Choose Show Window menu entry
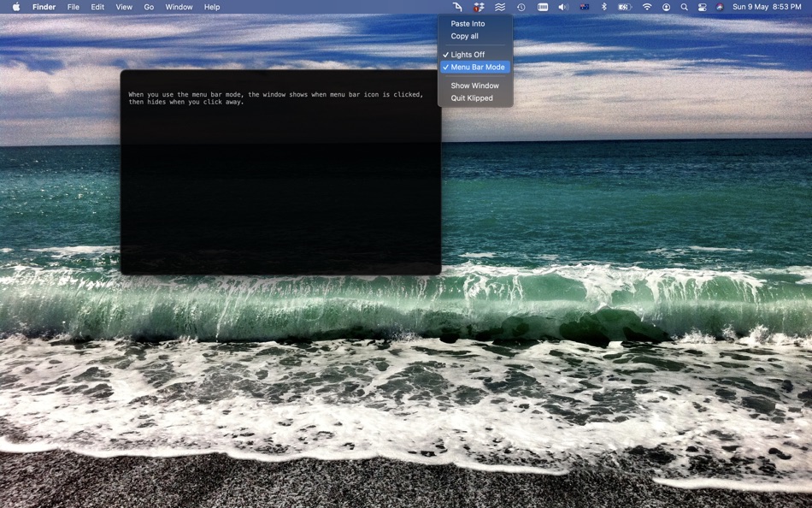The image size is (812, 508). tap(475, 86)
